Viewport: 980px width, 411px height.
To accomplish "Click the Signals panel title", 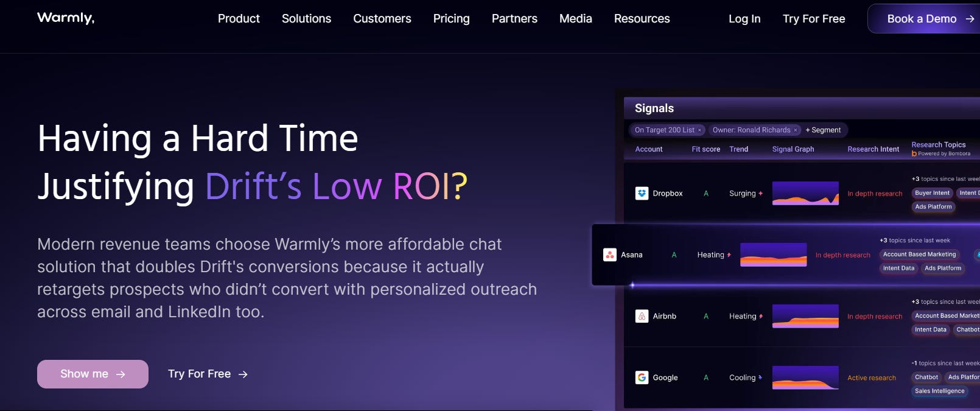I will pyautogui.click(x=654, y=108).
